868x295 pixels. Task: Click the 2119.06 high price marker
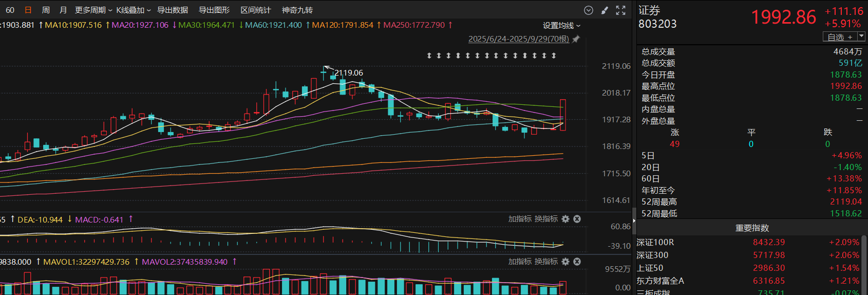(349, 73)
